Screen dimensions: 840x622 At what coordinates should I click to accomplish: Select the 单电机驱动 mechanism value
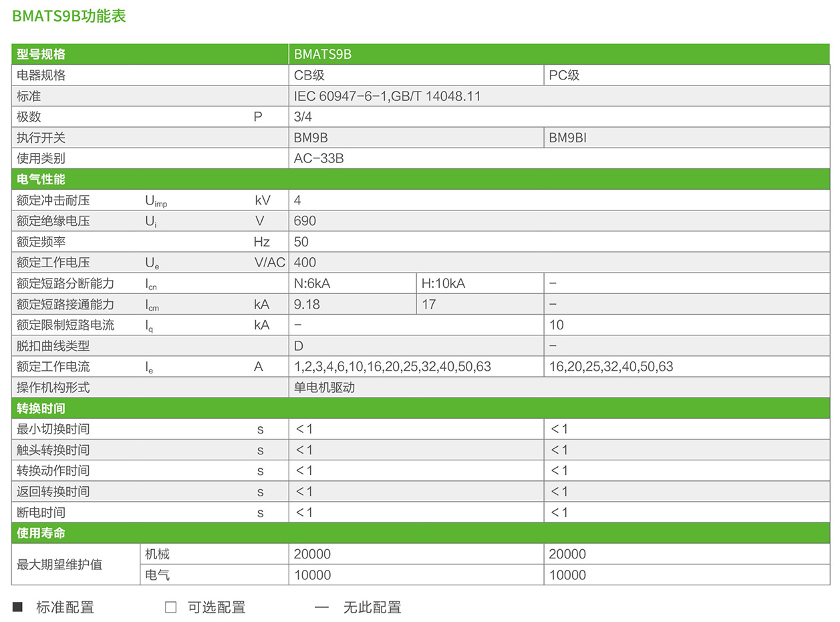[324, 387]
